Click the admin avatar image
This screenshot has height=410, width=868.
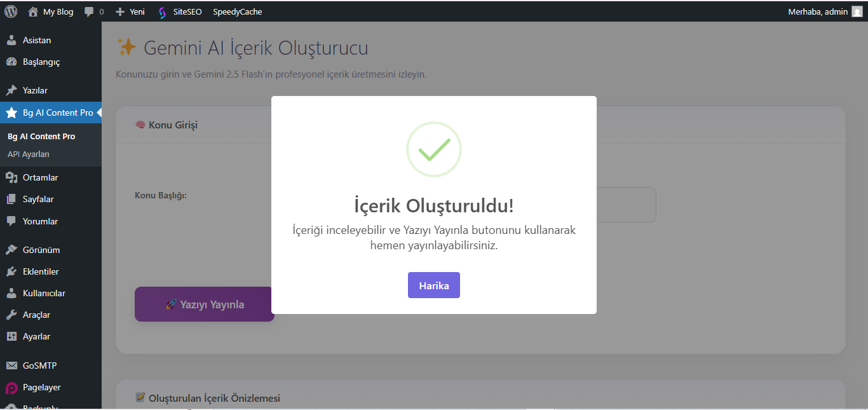857,11
